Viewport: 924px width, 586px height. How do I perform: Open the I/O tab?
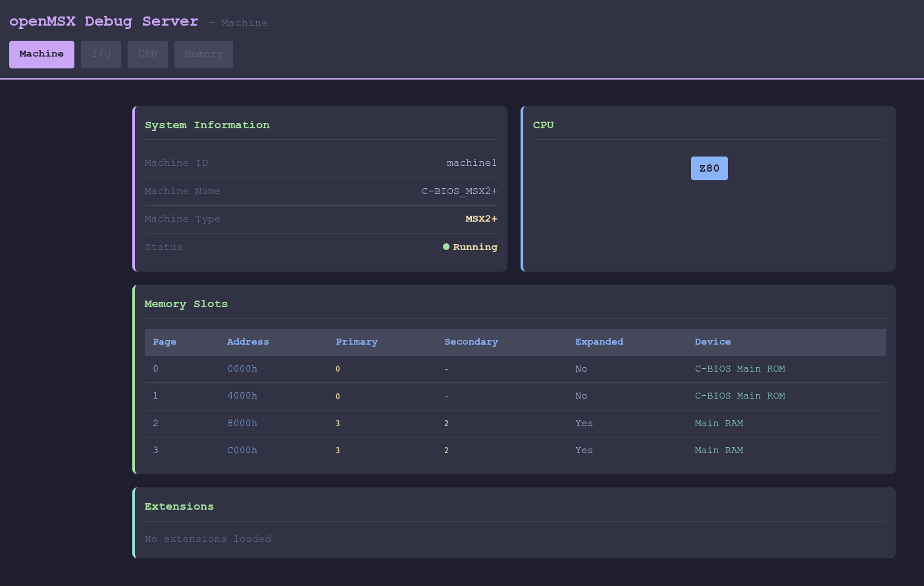(101, 54)
